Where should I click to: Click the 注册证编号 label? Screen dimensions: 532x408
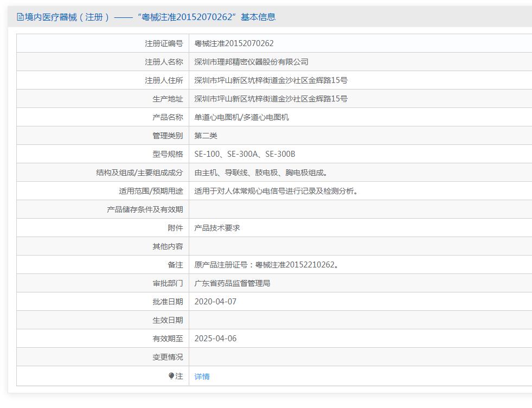coord(164,43)
